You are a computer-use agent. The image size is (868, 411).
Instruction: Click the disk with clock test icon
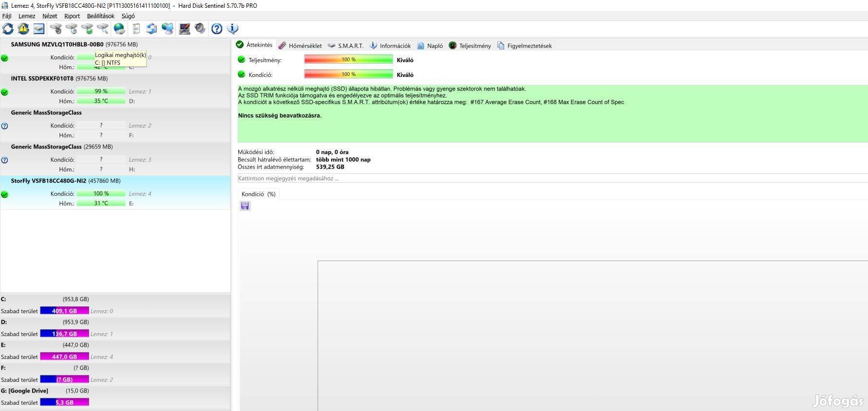72,29
